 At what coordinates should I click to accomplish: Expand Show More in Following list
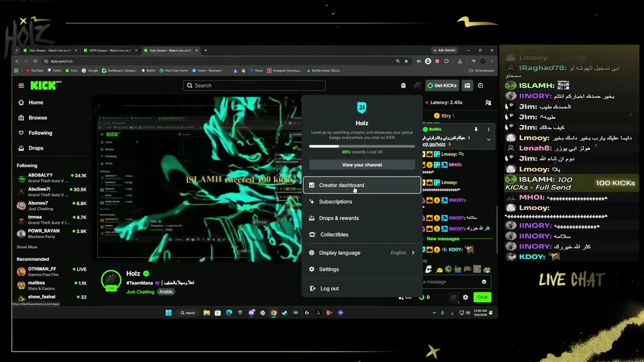27,247
